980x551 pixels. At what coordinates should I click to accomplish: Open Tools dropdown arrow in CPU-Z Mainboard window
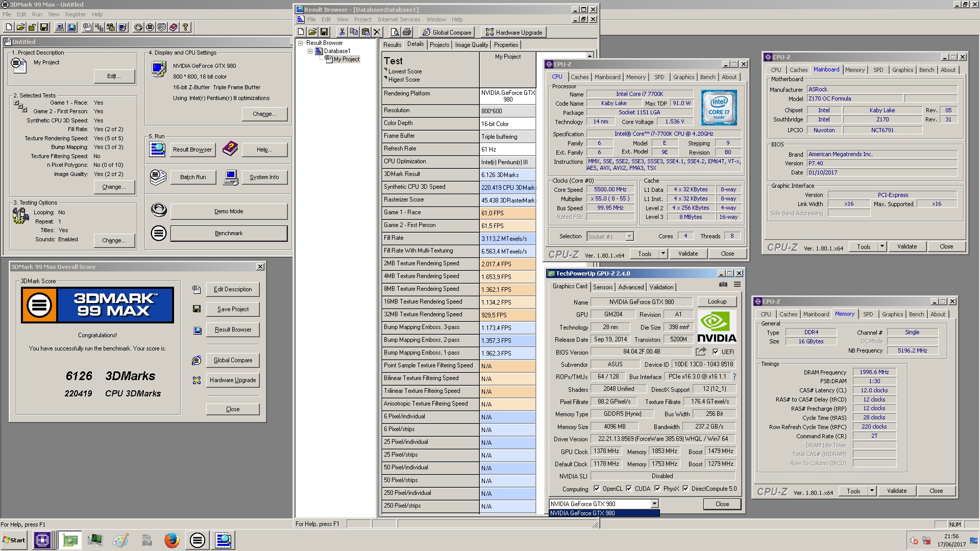pyautogui.click(x=882, y=246)
